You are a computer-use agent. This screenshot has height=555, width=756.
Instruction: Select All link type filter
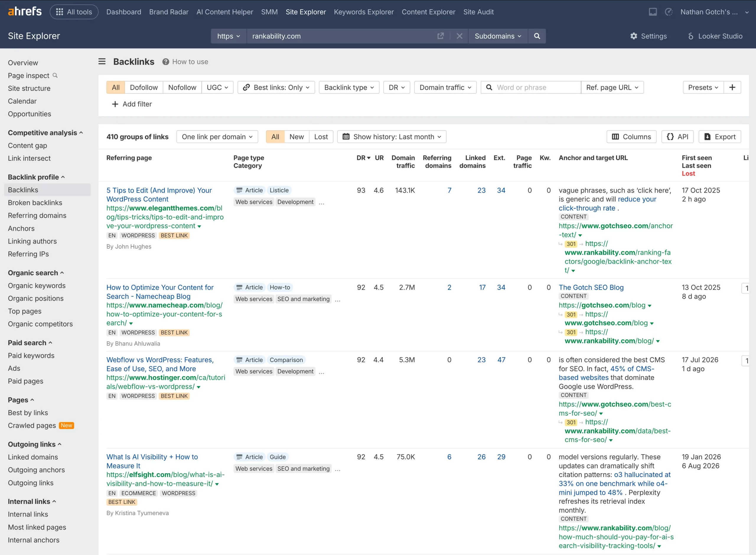(115, 87)
